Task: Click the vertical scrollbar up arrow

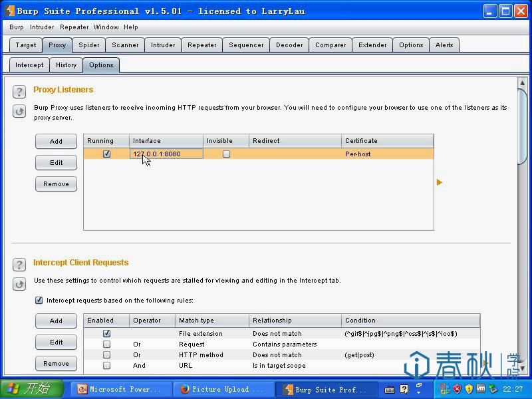Action: tap(523, 82)
